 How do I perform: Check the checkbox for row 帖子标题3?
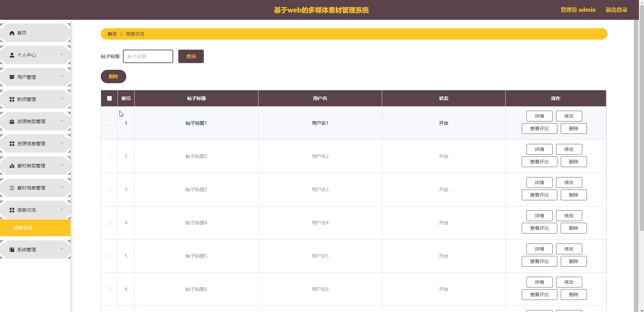tap(109, 190)
